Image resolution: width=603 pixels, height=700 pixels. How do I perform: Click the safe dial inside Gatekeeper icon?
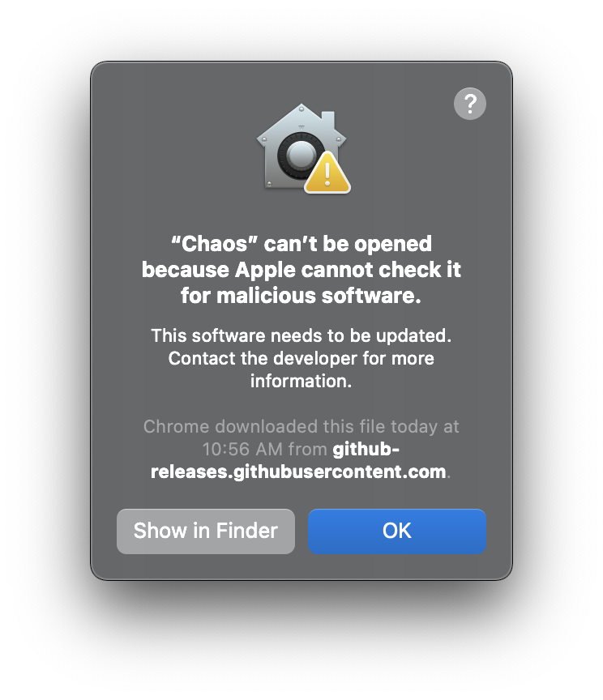click(300, 156)
